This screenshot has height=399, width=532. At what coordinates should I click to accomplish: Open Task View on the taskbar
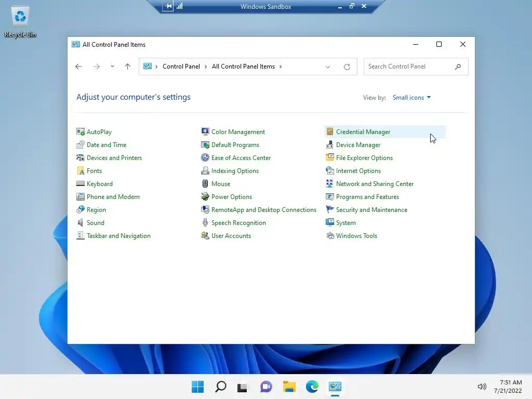tap(242, 387)
